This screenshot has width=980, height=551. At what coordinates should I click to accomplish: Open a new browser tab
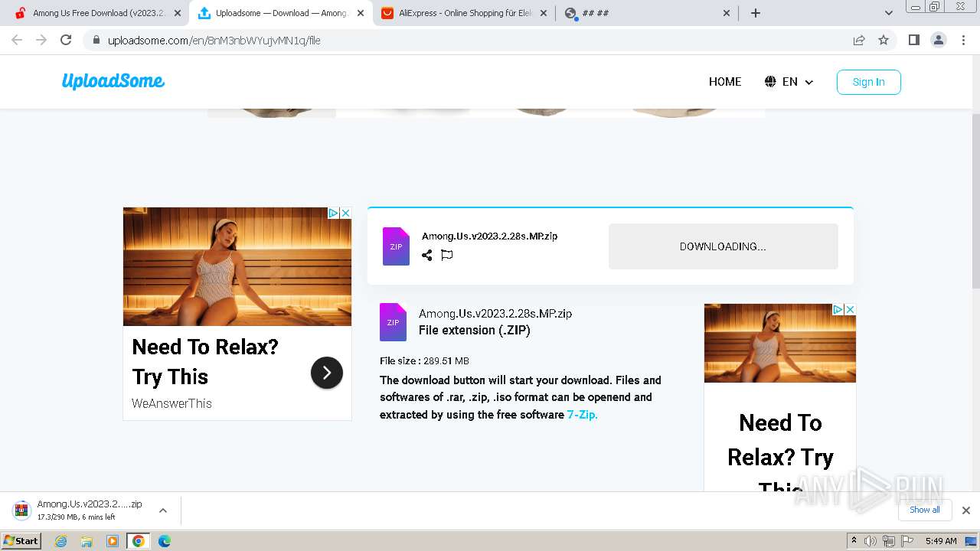point(756,13)
